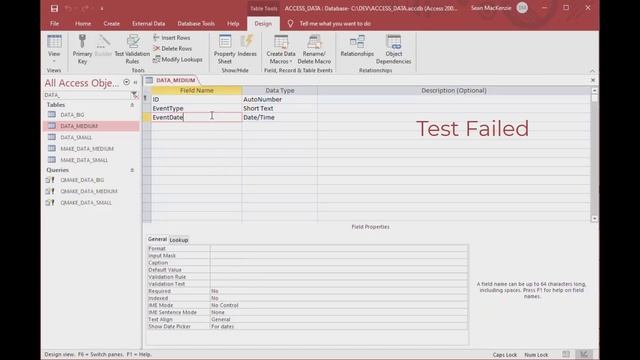Click Object Dependencies
The image size is (640, 360).
tap(393, 49)
